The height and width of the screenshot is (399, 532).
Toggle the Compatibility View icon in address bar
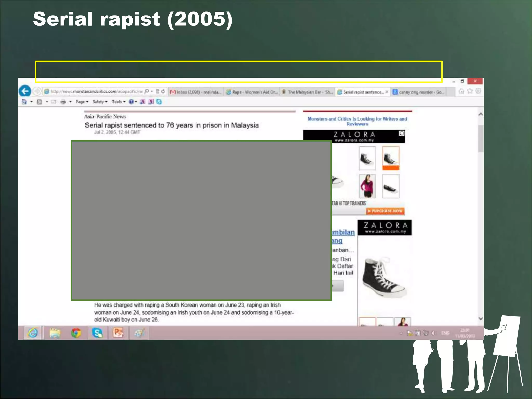pos(157,91)
